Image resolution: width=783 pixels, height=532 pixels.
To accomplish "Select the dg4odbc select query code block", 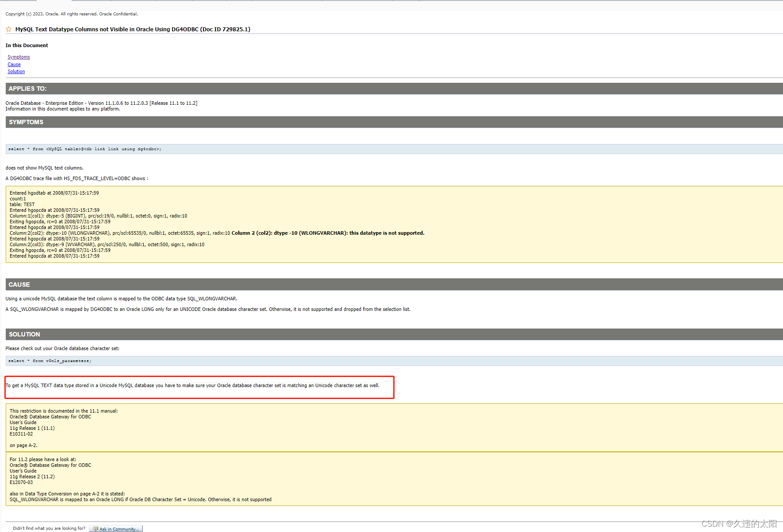I will [84, 149].
